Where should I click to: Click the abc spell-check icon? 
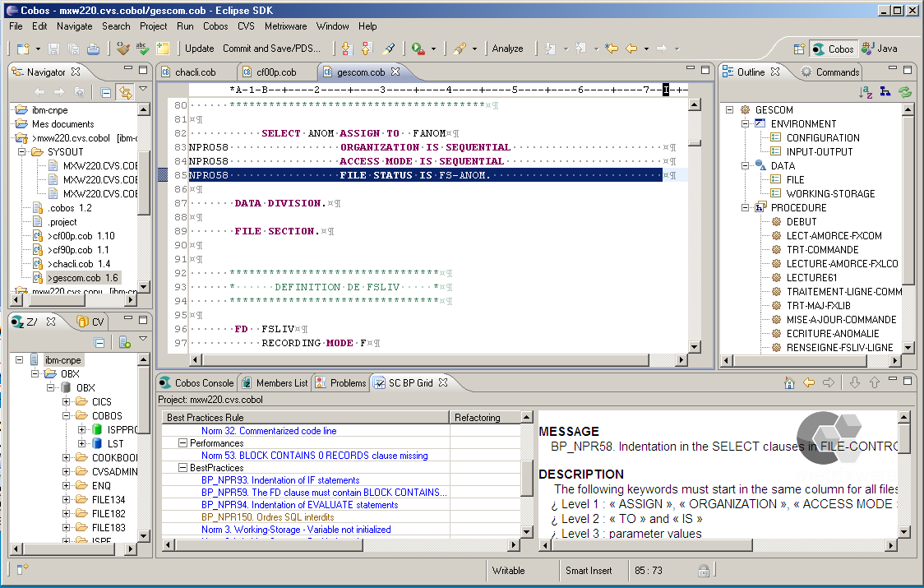(x=142, y=49)
